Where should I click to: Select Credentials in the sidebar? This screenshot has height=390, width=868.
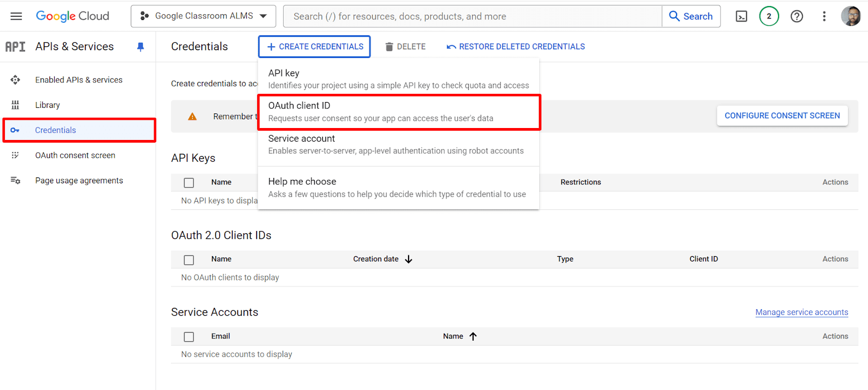79,130
